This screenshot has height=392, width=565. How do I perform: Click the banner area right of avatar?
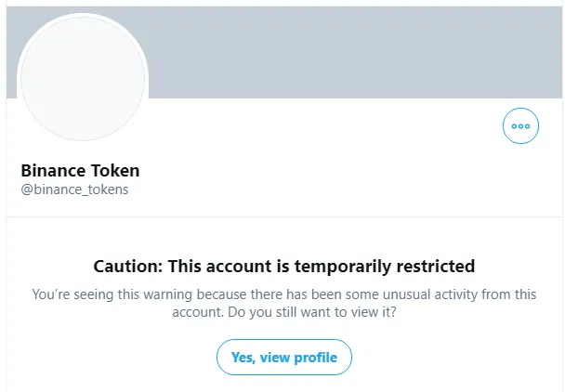[x=355, y=52]
